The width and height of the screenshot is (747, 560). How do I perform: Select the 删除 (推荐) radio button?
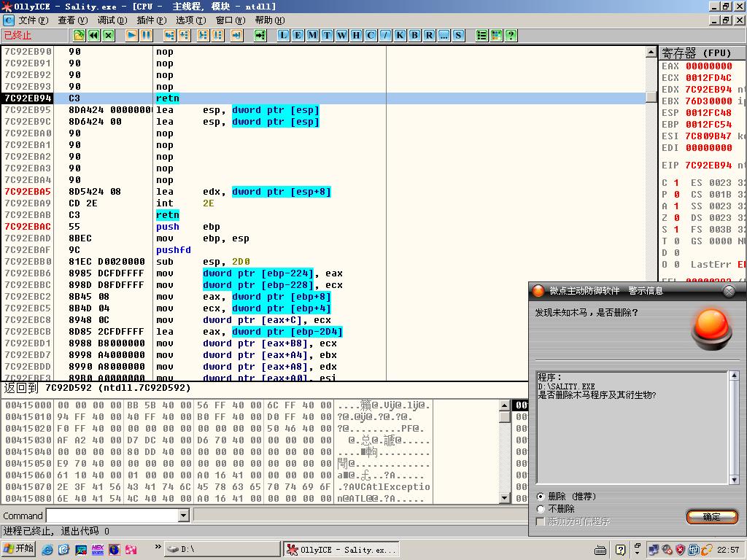(541, 497)
